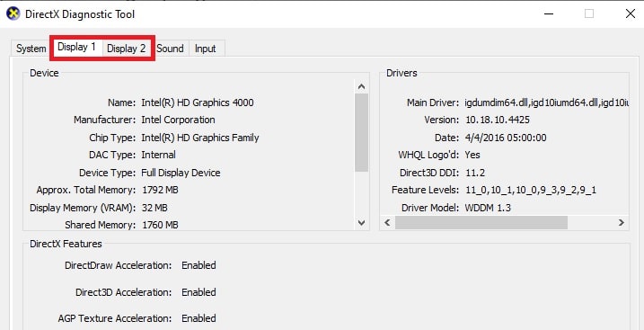Click the Drivers panel scroll right arrow

click(621, 223)
